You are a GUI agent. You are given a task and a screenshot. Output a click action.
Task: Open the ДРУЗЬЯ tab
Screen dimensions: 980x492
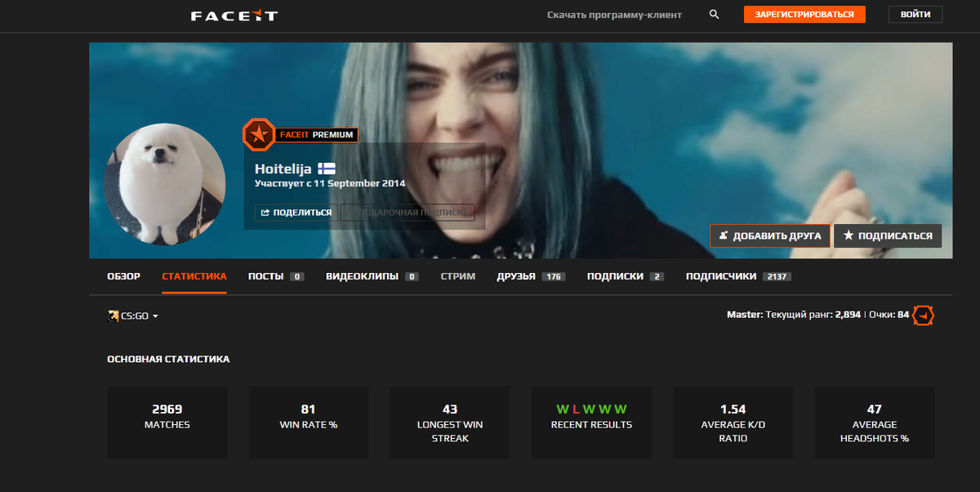pos(531,277)
